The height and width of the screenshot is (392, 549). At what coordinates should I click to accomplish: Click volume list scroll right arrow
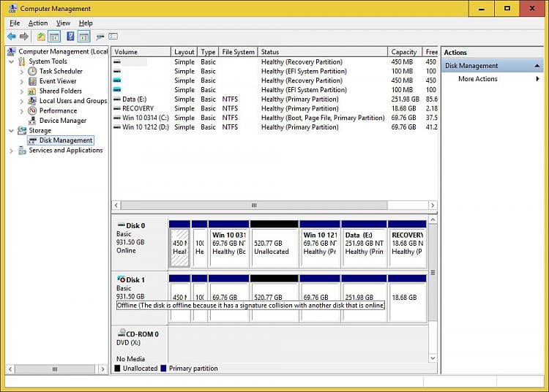(433, 206)
